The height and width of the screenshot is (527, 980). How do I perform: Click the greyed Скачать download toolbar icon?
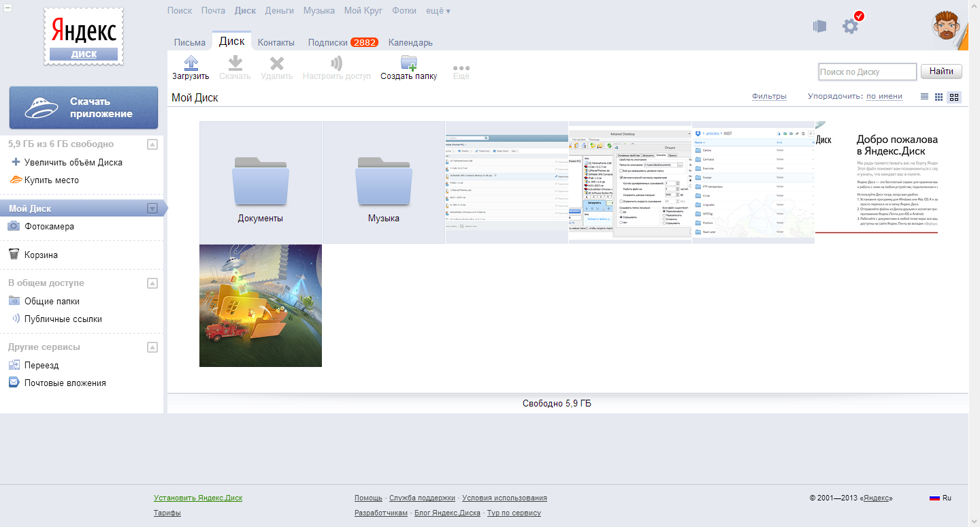tap(235, 63)
